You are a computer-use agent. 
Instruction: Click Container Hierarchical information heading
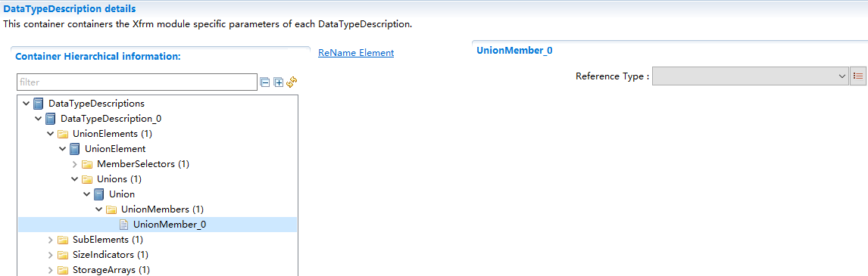pyautogui.click(x=98, y=57)
